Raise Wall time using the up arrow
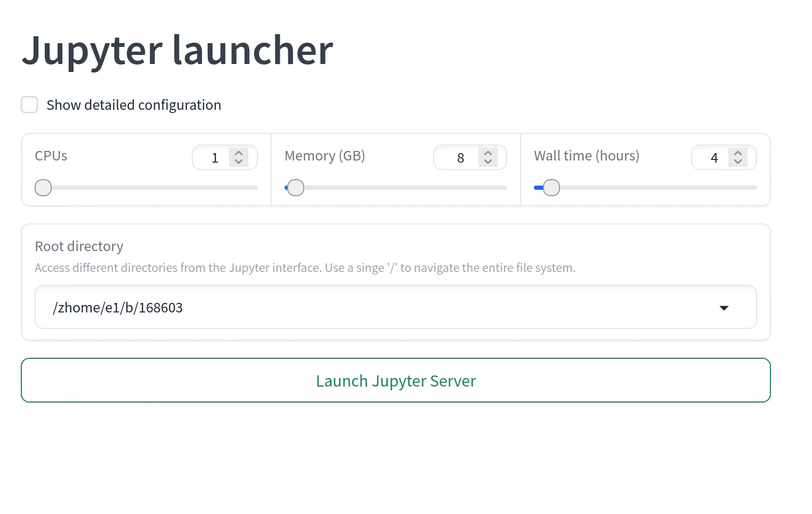812x514 pixels. [x=738, y=153]
